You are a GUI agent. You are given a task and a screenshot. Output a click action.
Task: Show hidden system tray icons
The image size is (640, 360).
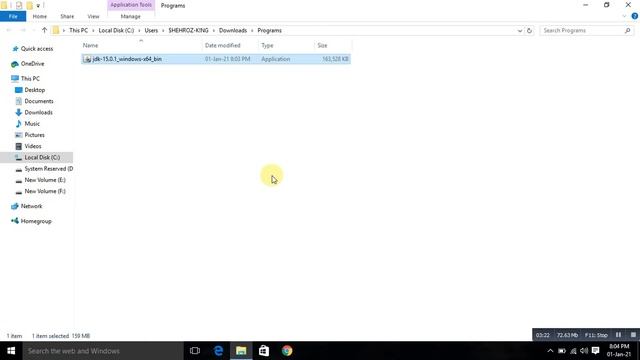550,351
